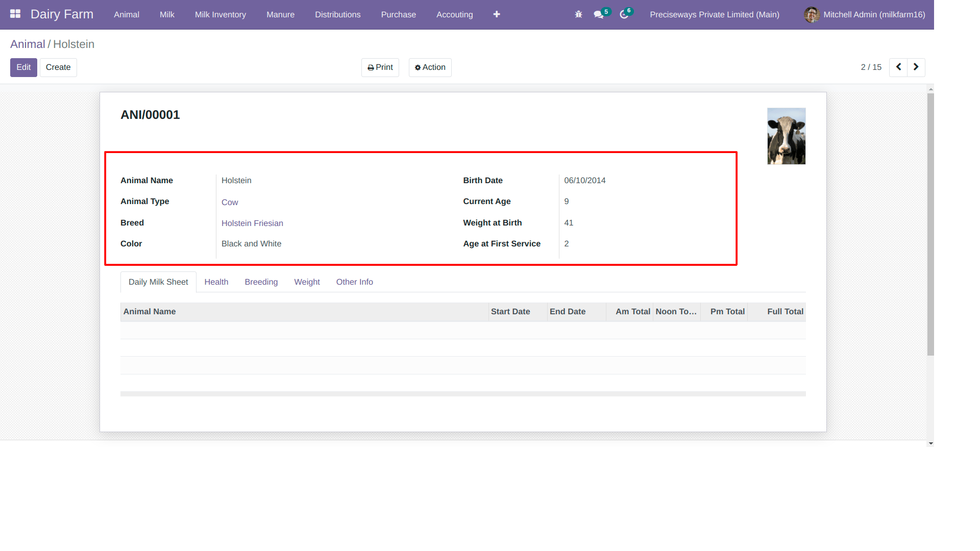Sort by Start Date column
The width and height of the screenshot is (980, 551).
[518, 312]
